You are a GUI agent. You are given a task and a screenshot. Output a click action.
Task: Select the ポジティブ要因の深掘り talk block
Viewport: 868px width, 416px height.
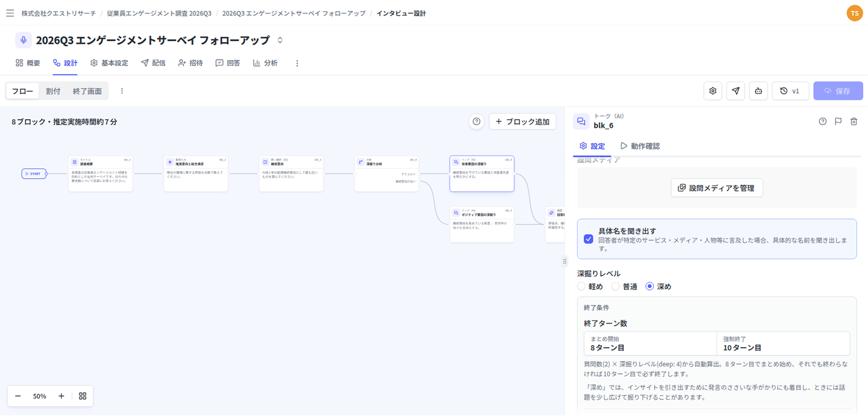point(482,224)
